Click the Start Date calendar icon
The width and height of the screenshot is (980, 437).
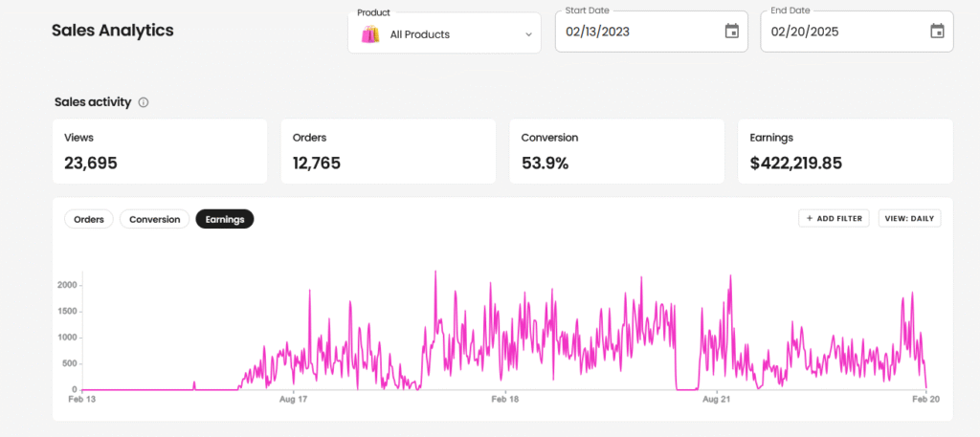732,32
